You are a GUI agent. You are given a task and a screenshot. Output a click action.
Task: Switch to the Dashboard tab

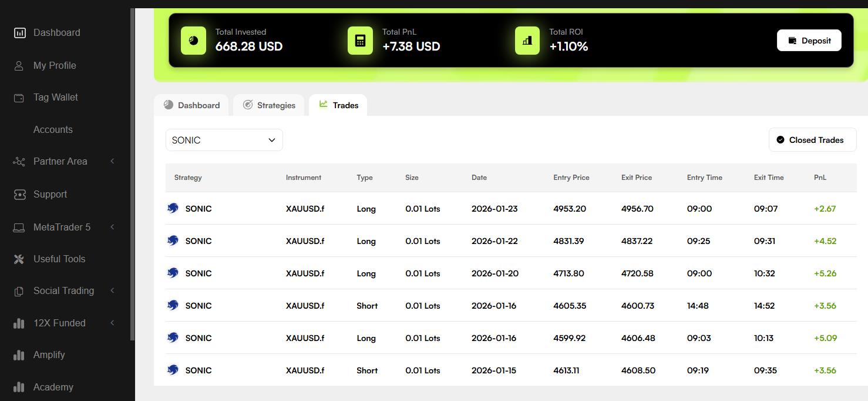tap(191, 105)
